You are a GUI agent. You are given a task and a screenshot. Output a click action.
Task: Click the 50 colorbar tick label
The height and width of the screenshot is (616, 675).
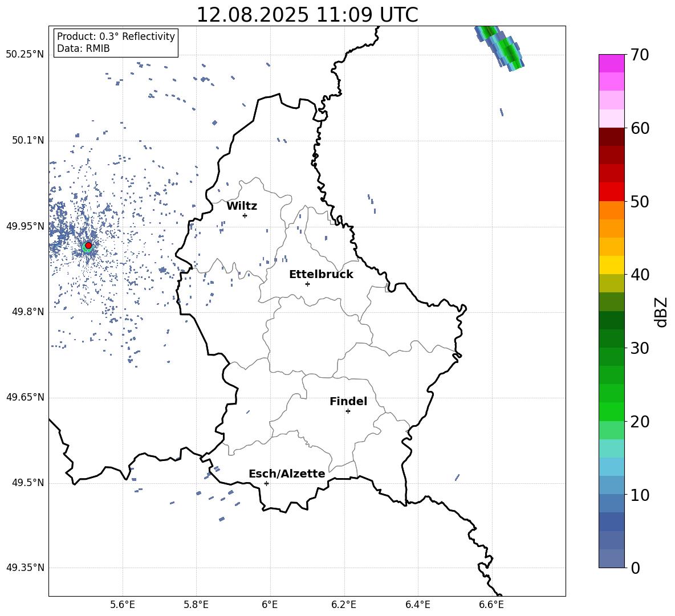[640, 202]
